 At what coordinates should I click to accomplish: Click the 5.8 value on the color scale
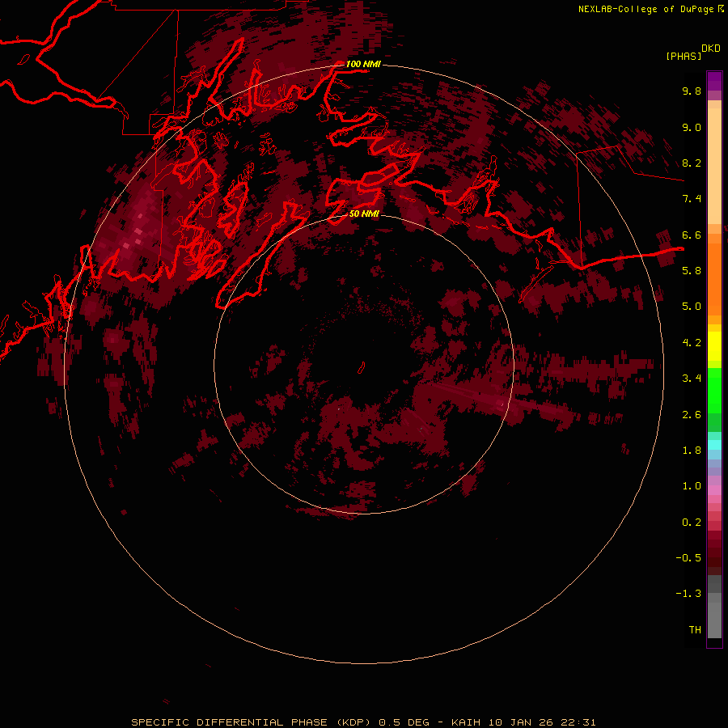(x=692, y=271)
